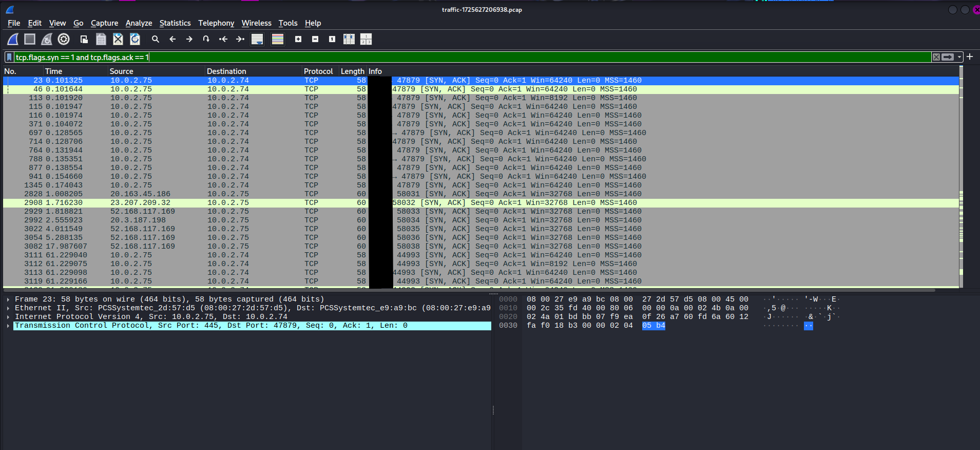
Task: Open the Capture menu
Action: click(x=104, y=23)
